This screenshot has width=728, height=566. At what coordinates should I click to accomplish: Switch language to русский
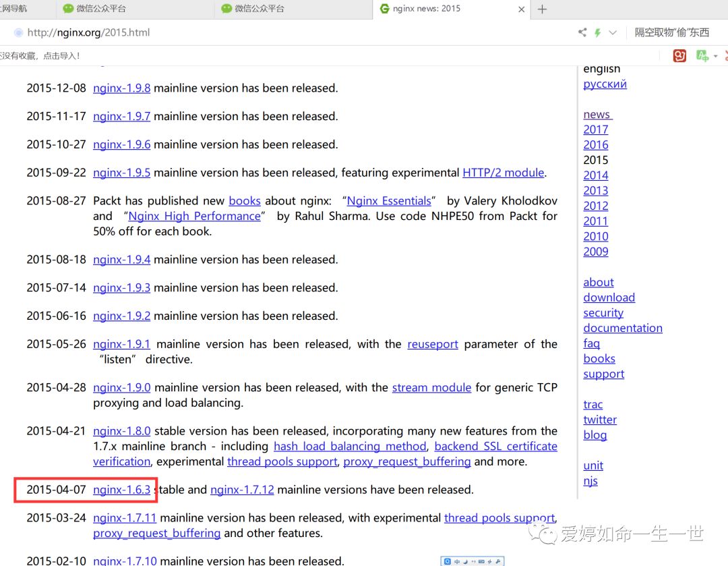[605, 84]
